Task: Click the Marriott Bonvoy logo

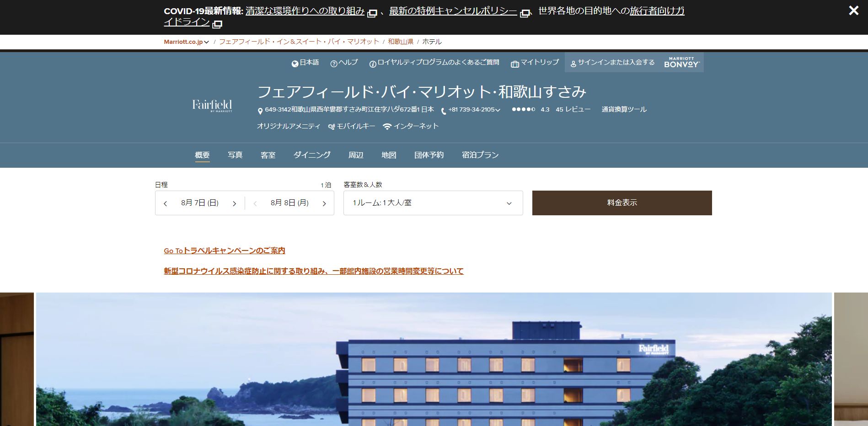Action: coord(681,63)
